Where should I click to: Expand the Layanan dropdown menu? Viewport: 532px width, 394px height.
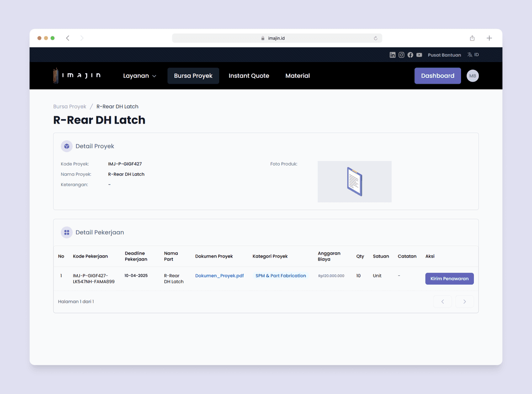click(139, 76)
